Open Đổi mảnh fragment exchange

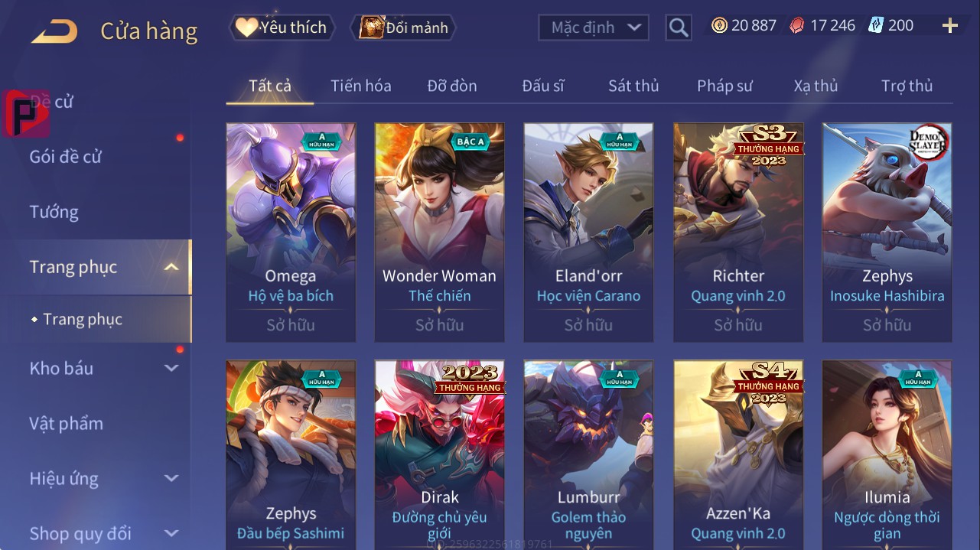pyautogui.click(x=402, y=28)
